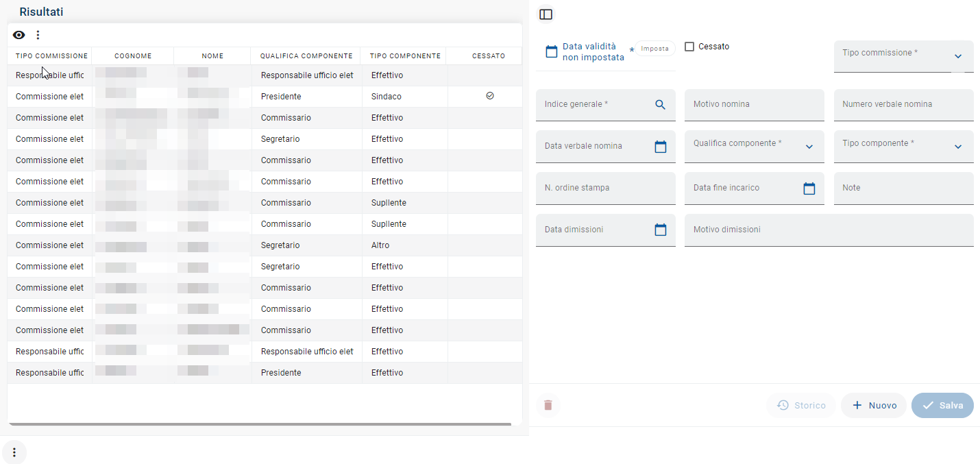Sort by the Qualifica Componente column header
Viewport: 980px width, 464px height.
pos(306,56)
